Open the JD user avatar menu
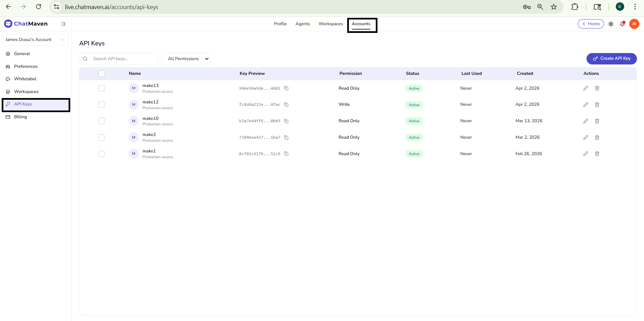644x321 pixels. [634, 24]
